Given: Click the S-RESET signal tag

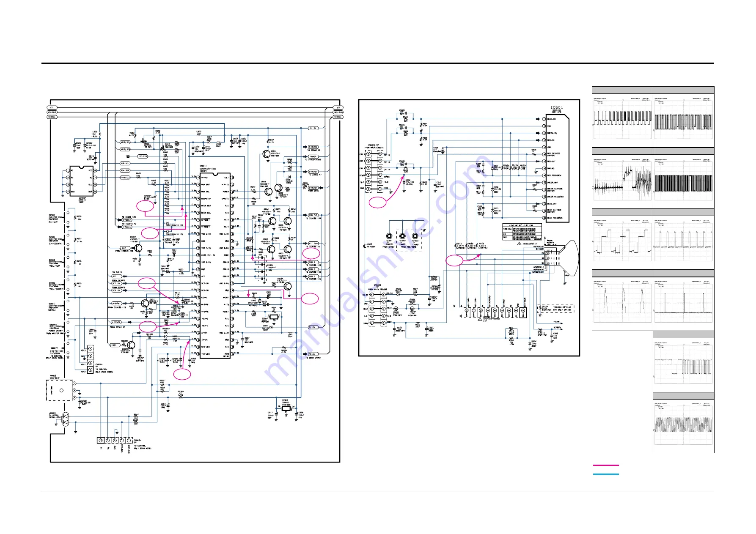Looking at the screenshot, I should coord(127,220).
